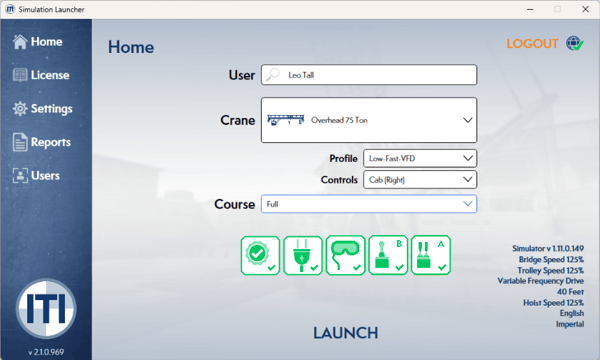Open the Users management page
The height and width of the screenshot is (360, 600).
36,176
